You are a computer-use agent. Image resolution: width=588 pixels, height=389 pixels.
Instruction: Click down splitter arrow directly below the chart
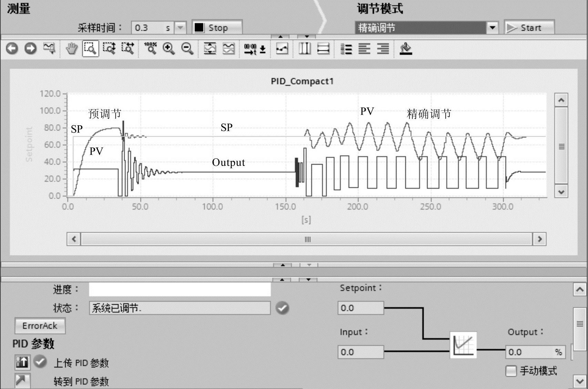pos(309,265)
